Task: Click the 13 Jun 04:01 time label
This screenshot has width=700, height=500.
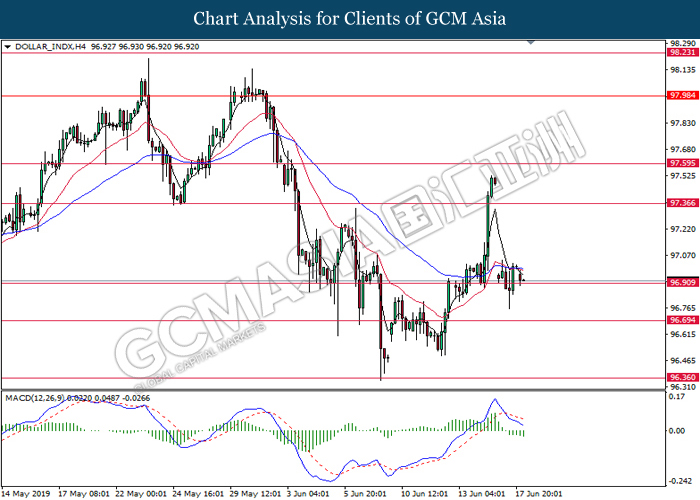Action: tap(482, 494)
